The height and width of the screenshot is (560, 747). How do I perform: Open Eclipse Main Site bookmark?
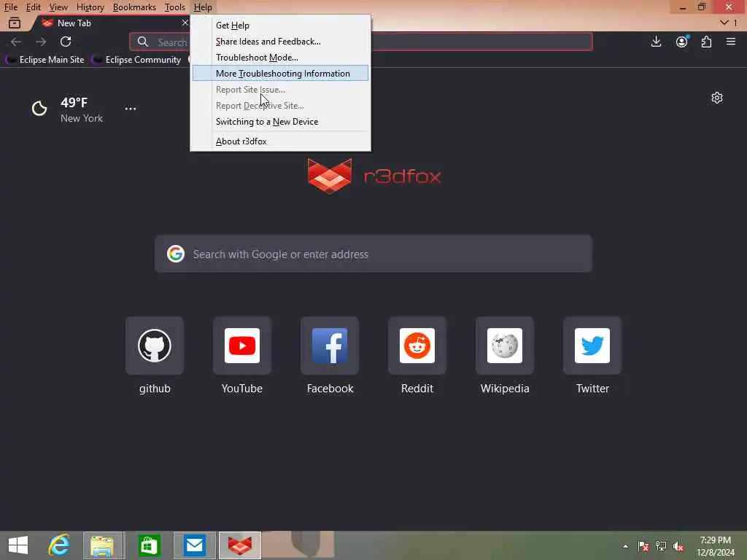click(44, 60)
